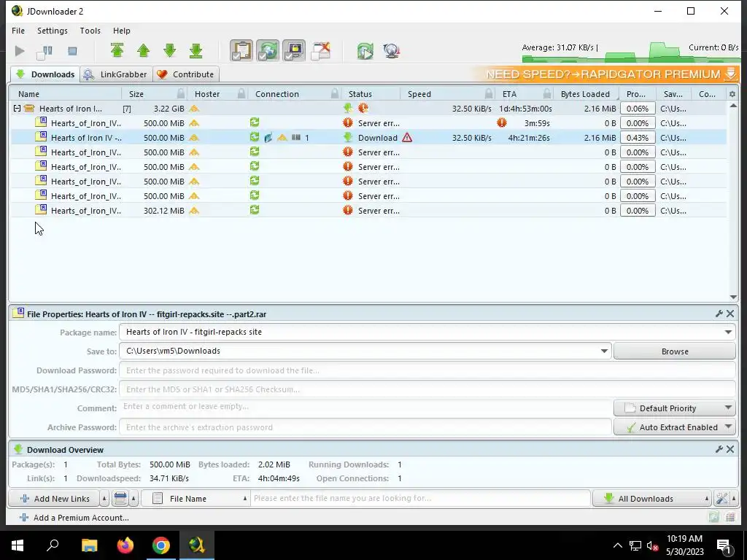Open the Default Priority dropdown
This screenshot has width=747, height=560.
675,408
